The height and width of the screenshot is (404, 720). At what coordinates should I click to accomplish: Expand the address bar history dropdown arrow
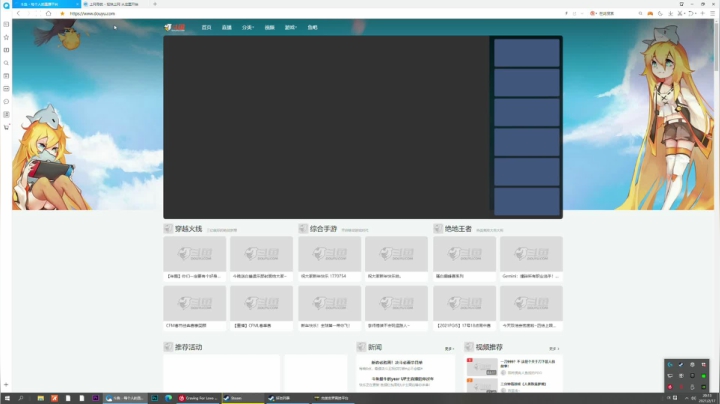582,14
